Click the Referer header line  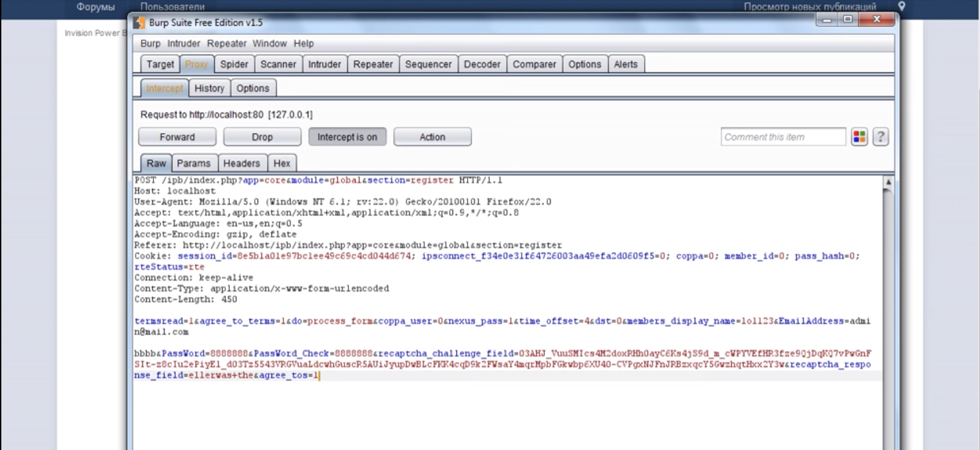[x=348, y=245]
